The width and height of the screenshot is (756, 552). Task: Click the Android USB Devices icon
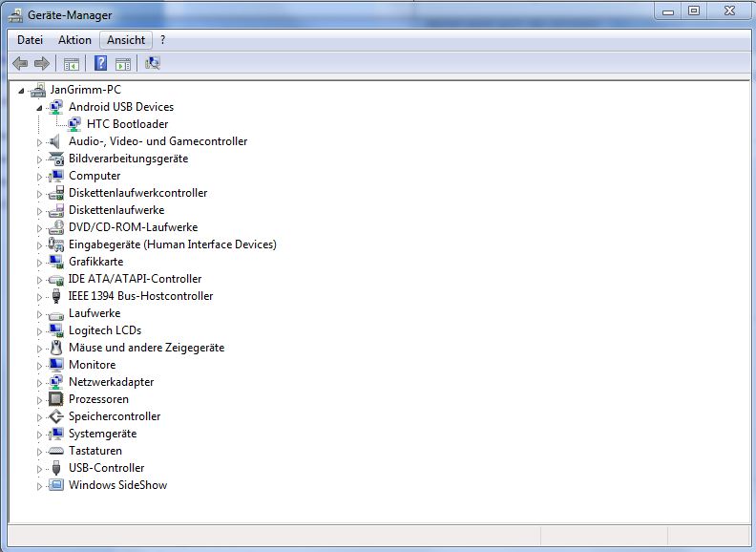tap(56, 107)
